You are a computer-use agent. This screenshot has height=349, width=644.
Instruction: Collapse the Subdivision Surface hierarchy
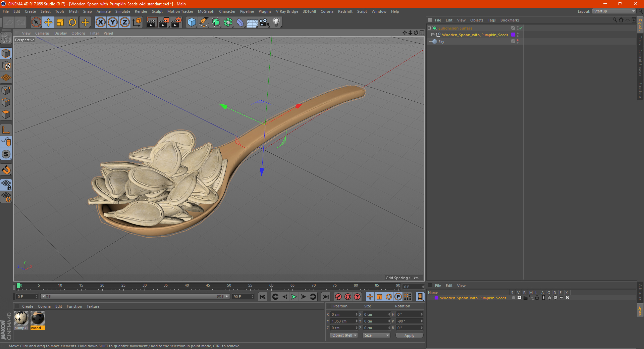429,28
